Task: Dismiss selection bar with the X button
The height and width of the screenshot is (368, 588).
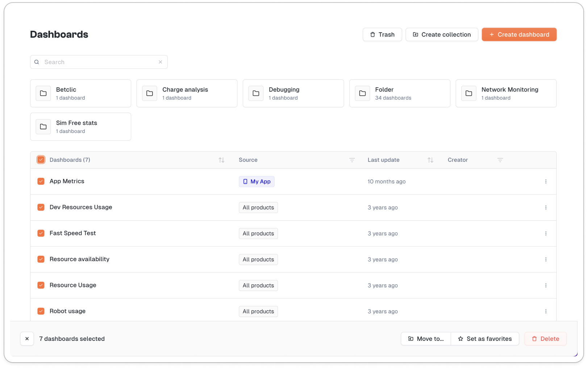Action: point(27,339)
